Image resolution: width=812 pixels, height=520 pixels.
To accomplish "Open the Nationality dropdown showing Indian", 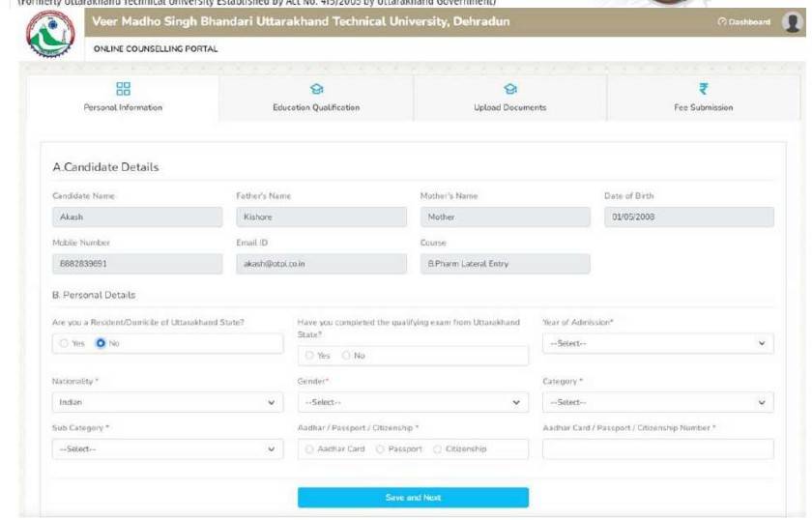I will pos(167,402).
